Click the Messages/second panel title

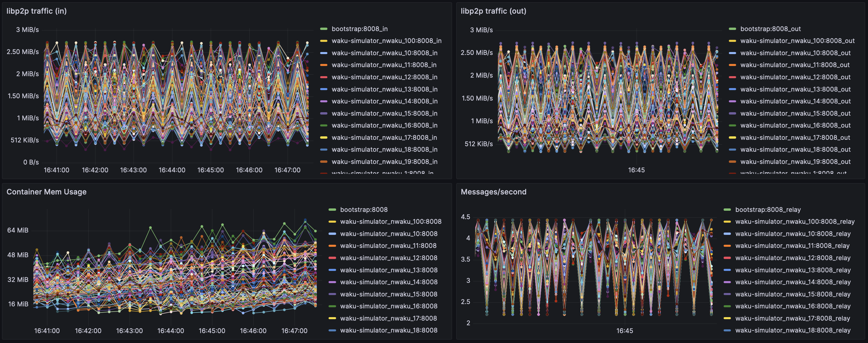pyautogui.click(x=493, y=192)
